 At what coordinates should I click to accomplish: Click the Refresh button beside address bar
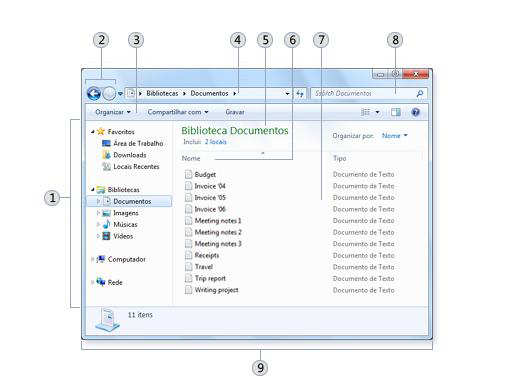click(300, 94)
